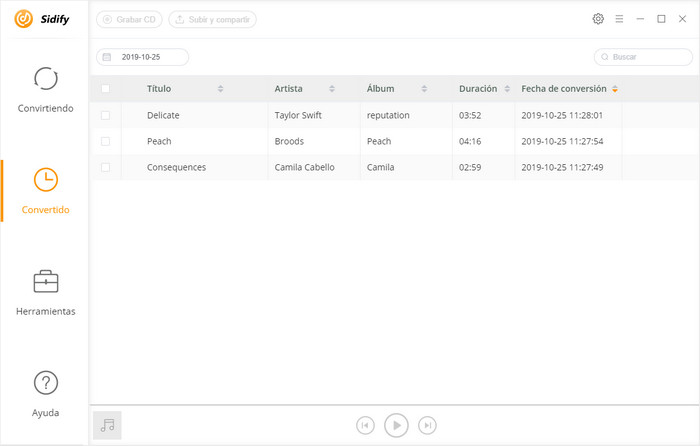Image resolution: width=700 pixels, height=446 pixels.
Task: Sort by Título using its arrows
Action: click(x=221, y=89)
